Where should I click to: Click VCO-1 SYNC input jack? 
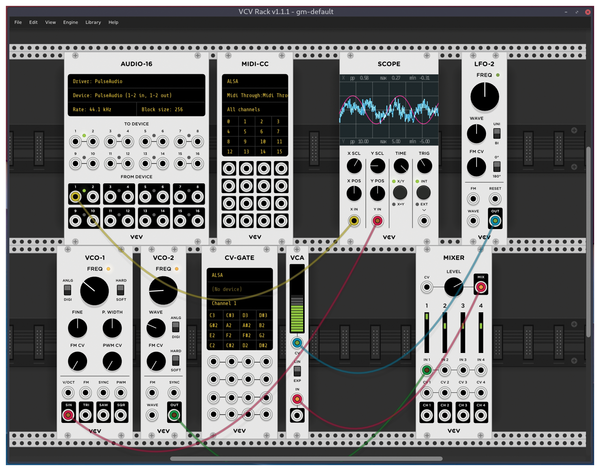(x=103, y=393)
